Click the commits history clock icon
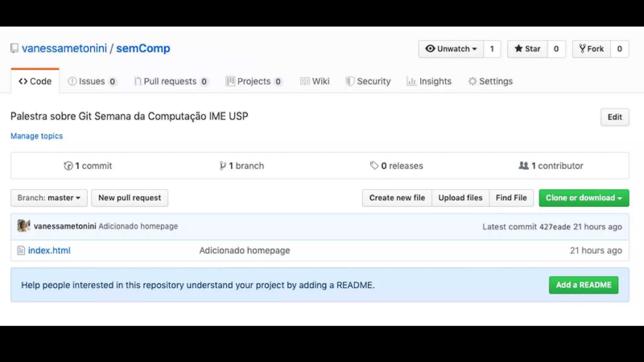The width and height of the screenshot is (644, 362). click(68, 166)
